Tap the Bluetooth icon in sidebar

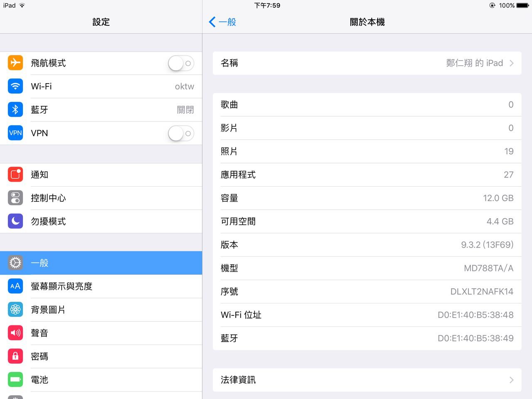click(15, 110)
